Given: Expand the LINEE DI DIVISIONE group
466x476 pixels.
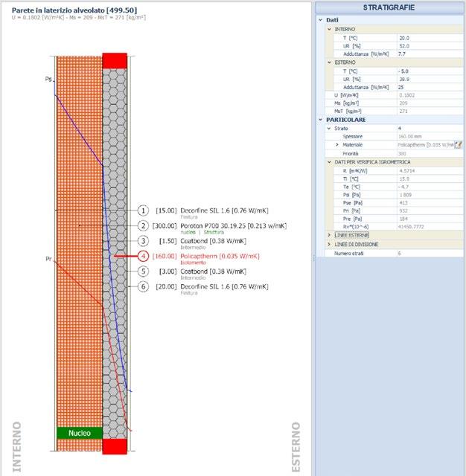Looking at the screenshot, I should tap(329, 245).
